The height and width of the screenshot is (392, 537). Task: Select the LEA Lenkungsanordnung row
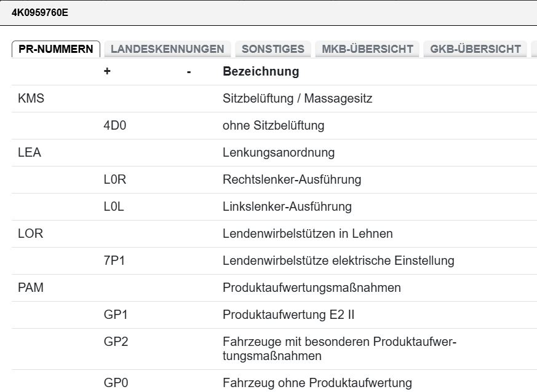pos(280,152)
